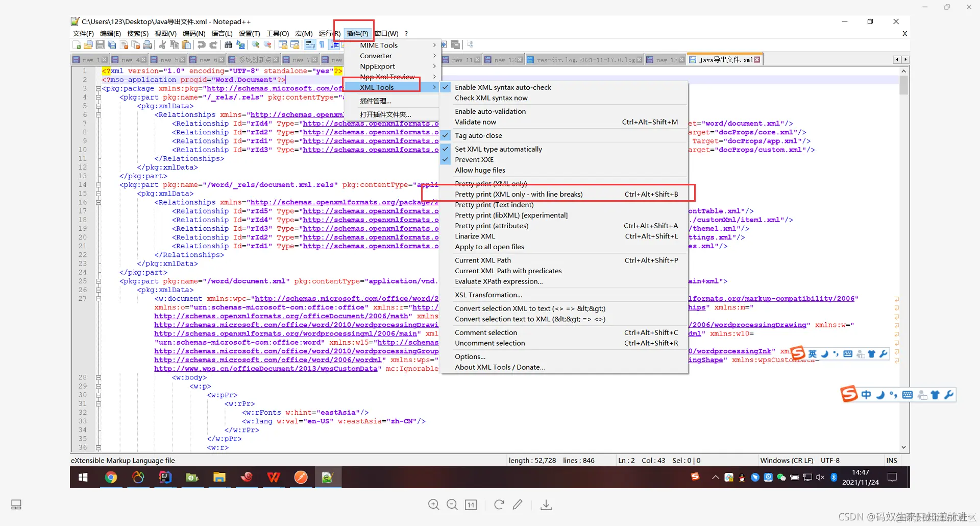The image size is (980, 526).
Task: Cut selection with scissors icon
Action: (x=162, y=45)
